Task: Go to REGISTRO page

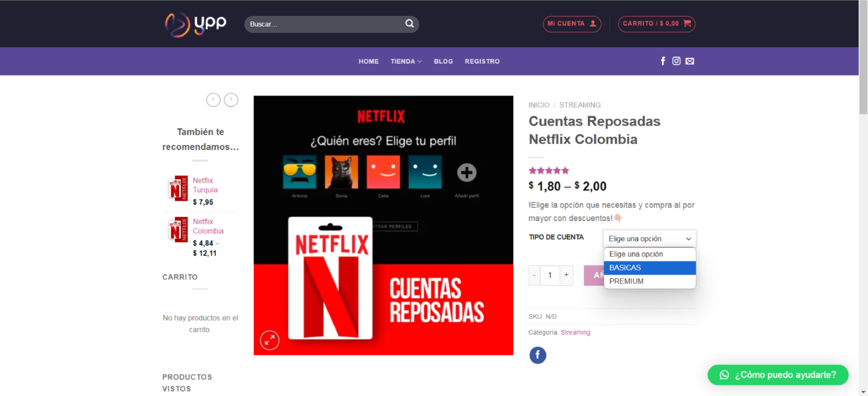Action: coord(482,61)
